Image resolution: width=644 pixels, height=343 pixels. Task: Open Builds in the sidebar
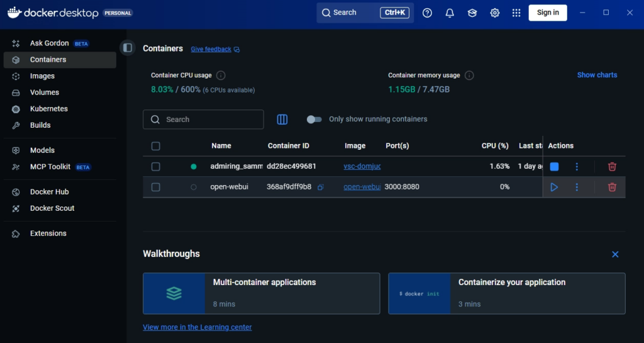[60, 125]
